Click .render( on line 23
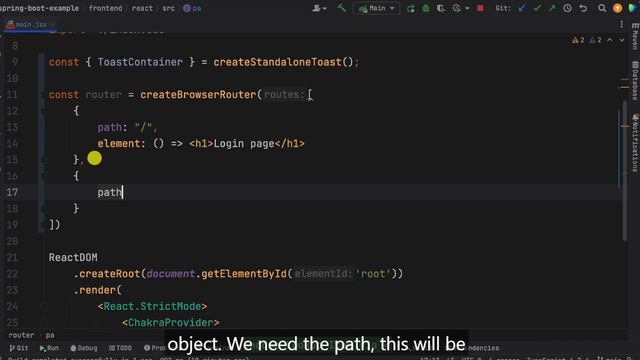Screen dimensions: 640x360 97,290
